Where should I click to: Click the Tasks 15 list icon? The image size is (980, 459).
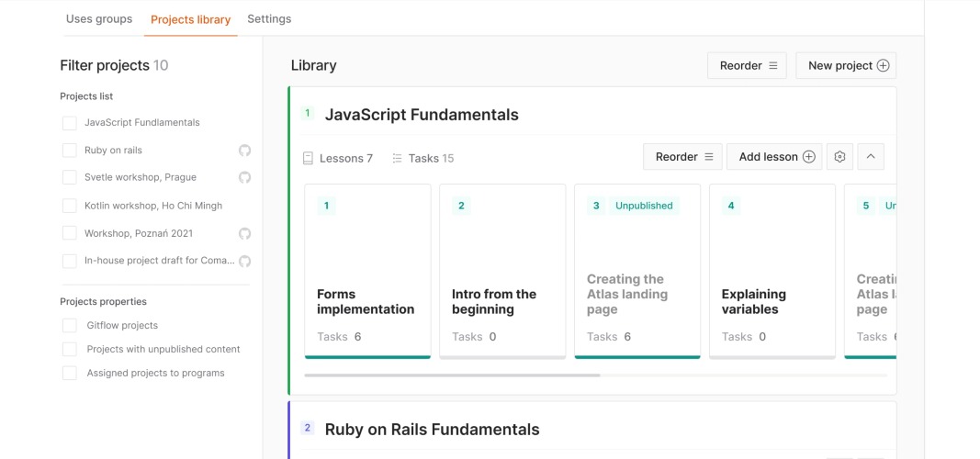[397, 159]
